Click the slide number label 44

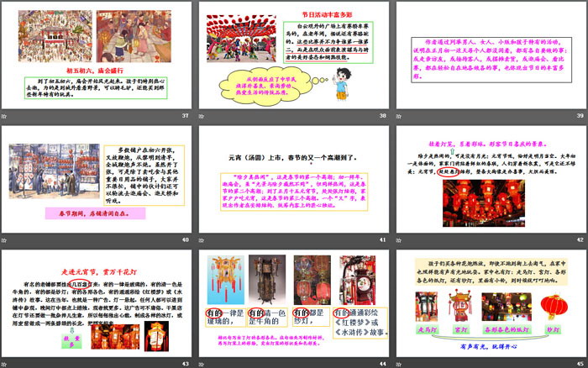click(x=382, y=364)
